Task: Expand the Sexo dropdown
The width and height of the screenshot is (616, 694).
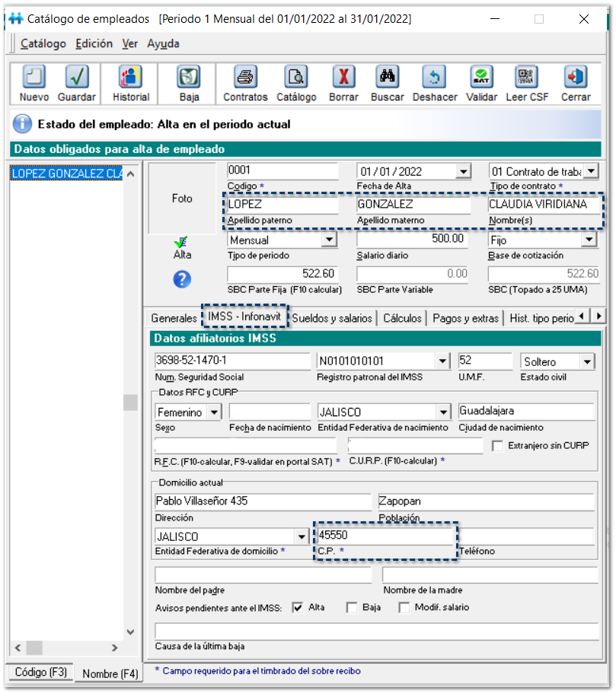Action: 214,412
